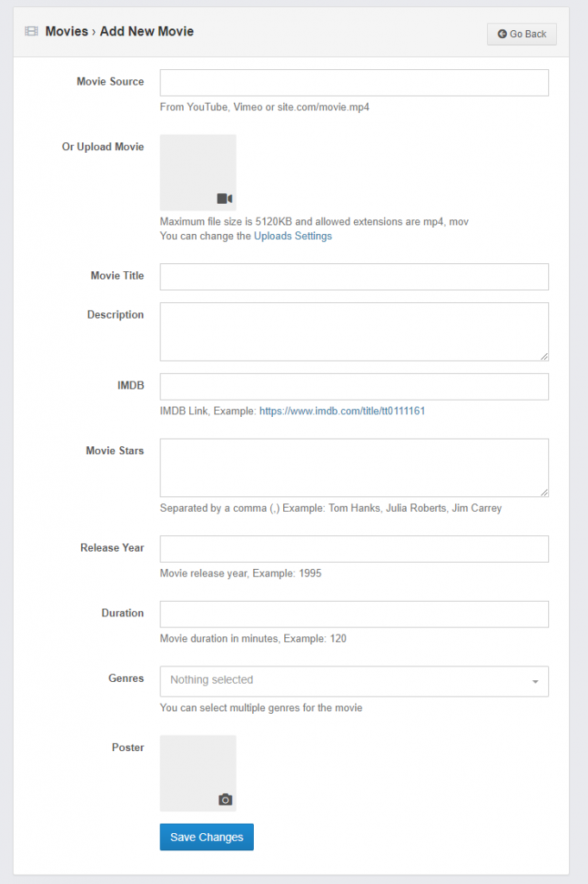Save the movie with Save Changes

click(x=206, y=837)
